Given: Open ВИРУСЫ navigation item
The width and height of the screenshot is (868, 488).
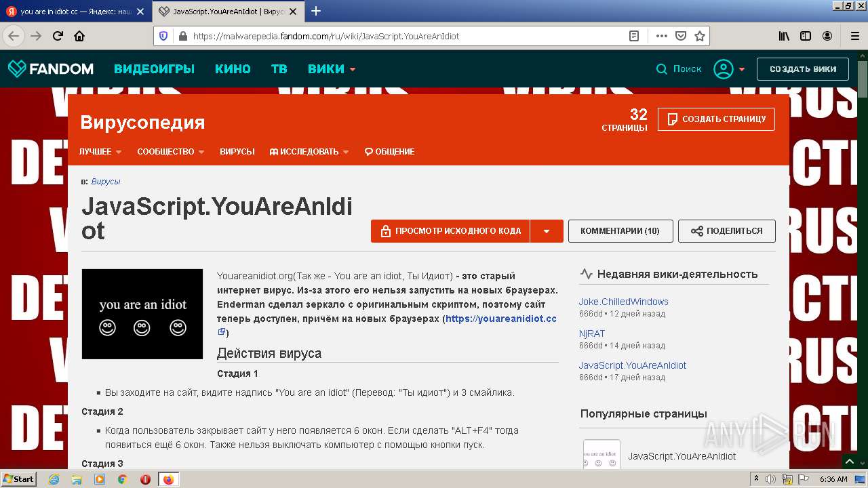Looking at the screenshot, I should click(237, 152).
